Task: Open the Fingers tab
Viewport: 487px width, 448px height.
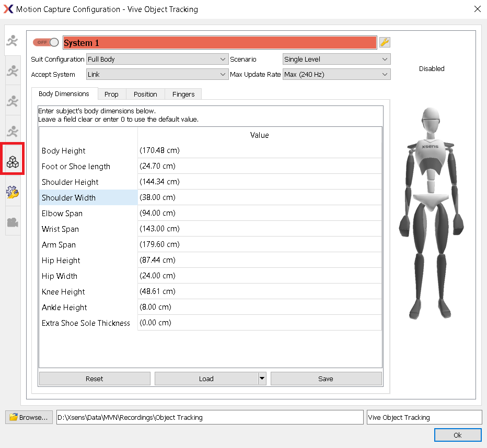Action: [183, 94]
